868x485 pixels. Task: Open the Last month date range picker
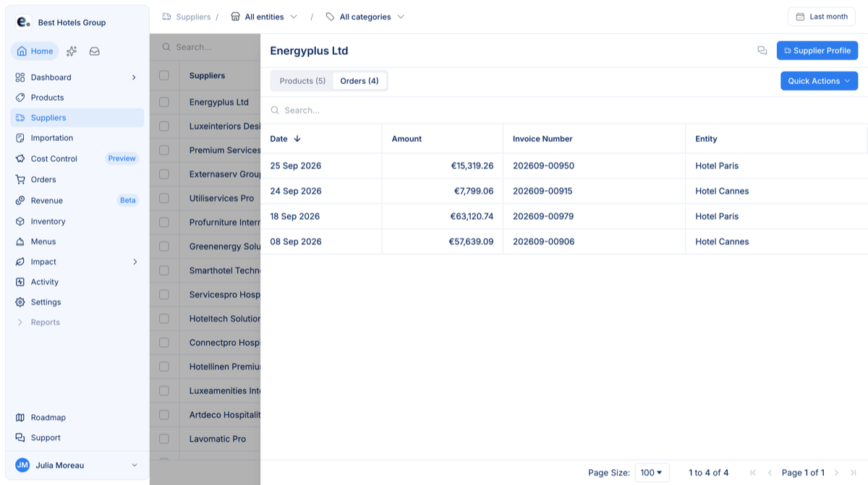click(821, 17)
